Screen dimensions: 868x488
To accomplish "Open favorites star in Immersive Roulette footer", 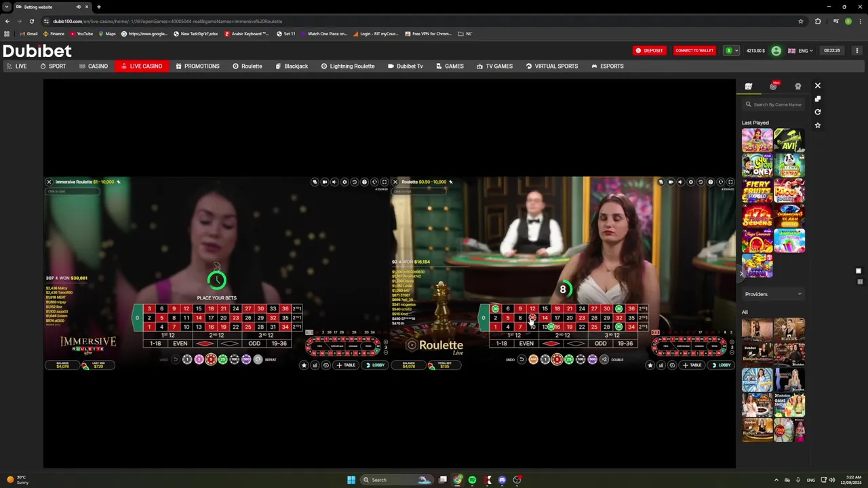I will click(x=304, y=365).
